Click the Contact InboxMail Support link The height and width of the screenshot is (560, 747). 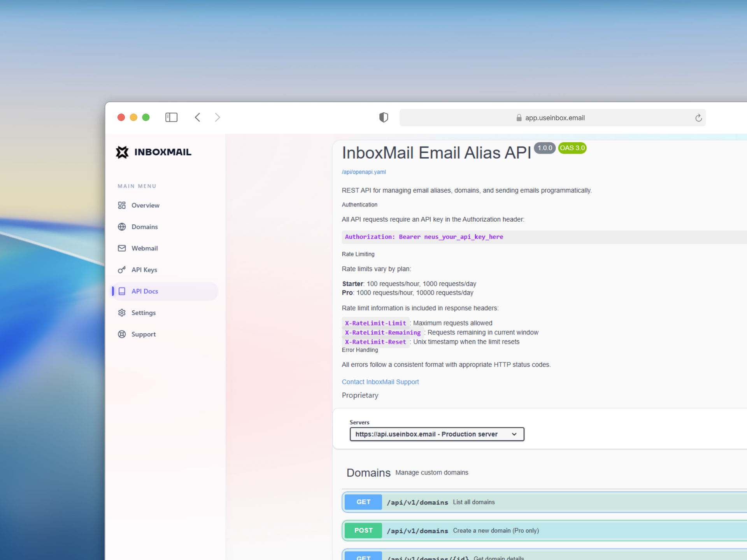380,381
